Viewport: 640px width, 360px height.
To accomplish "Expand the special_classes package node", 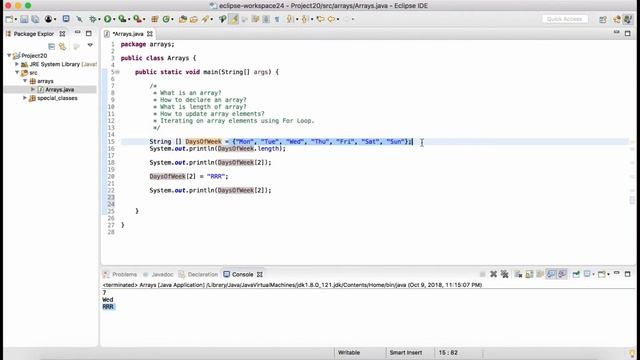I will coord(25,98).
